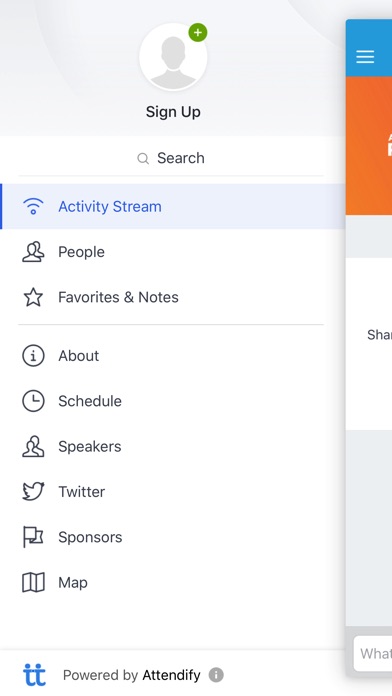
Task: Go to the Schedule section
Action: coord(173,401)
